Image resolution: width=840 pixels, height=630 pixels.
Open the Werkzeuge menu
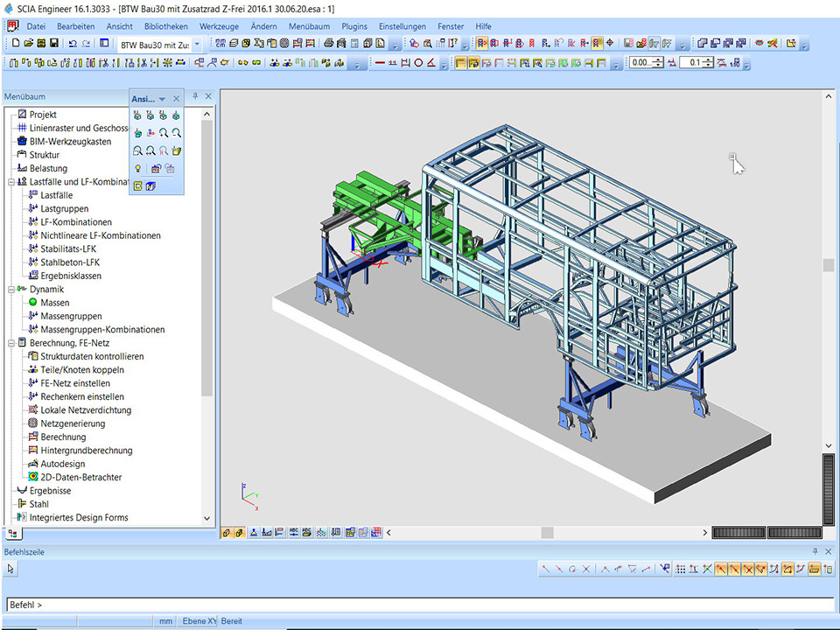tap(219, 26)
